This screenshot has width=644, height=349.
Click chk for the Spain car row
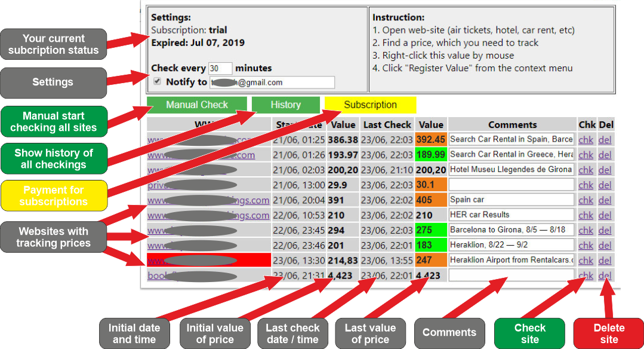click(x=586, y=200)
